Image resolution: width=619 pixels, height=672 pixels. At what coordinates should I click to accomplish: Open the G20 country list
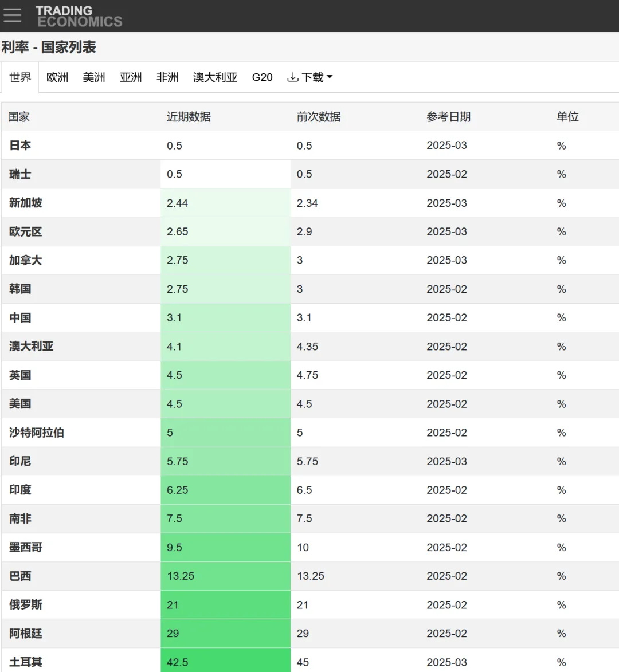point(262,77)
